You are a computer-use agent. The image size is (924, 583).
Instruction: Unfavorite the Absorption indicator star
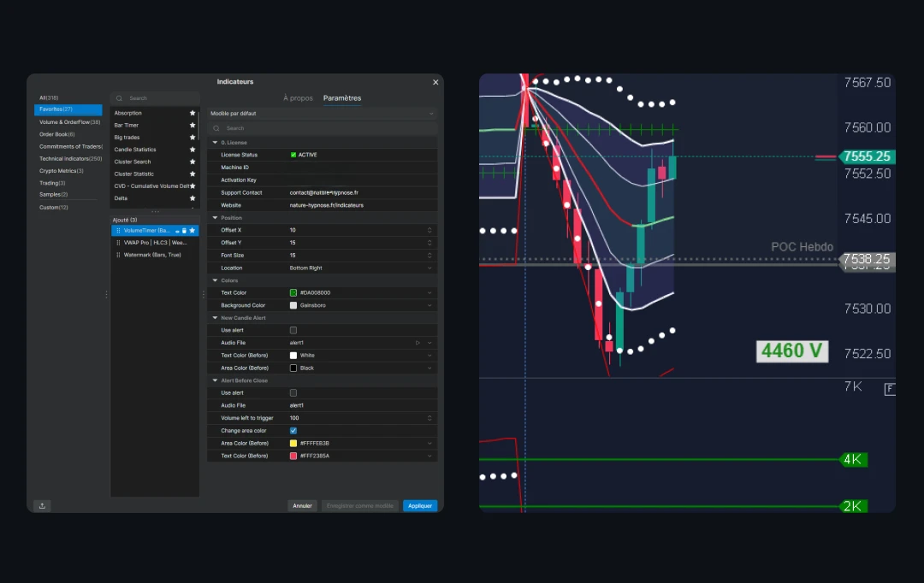coord(192,113)
